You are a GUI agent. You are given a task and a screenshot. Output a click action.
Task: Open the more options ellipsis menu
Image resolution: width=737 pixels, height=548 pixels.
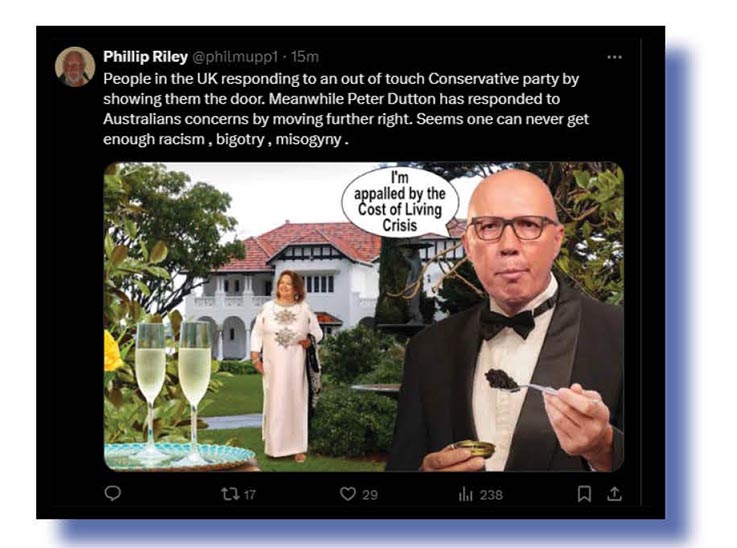point(614,57)
